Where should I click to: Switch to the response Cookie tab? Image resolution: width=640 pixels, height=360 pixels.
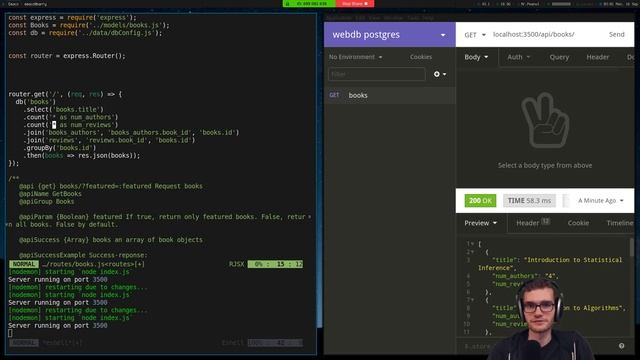point(578,223)
